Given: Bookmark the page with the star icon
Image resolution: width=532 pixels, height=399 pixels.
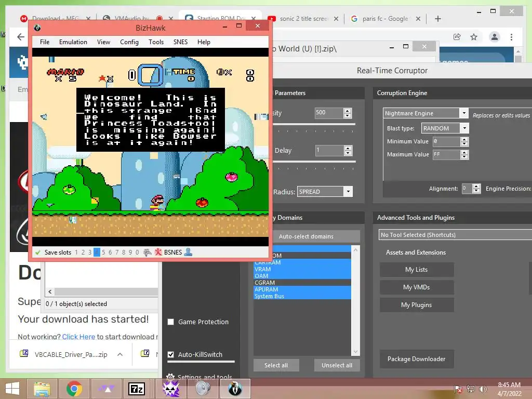Looking at the screenshot, I should click(x=474, y=37).
